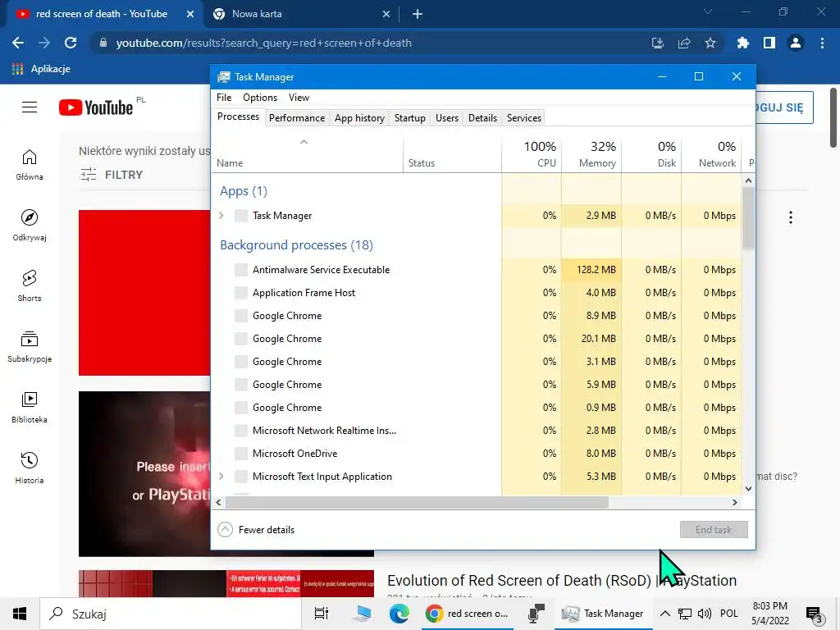Open video options three-dot menu on YouTube
The image size is (840, 630).
pos(791,217)
